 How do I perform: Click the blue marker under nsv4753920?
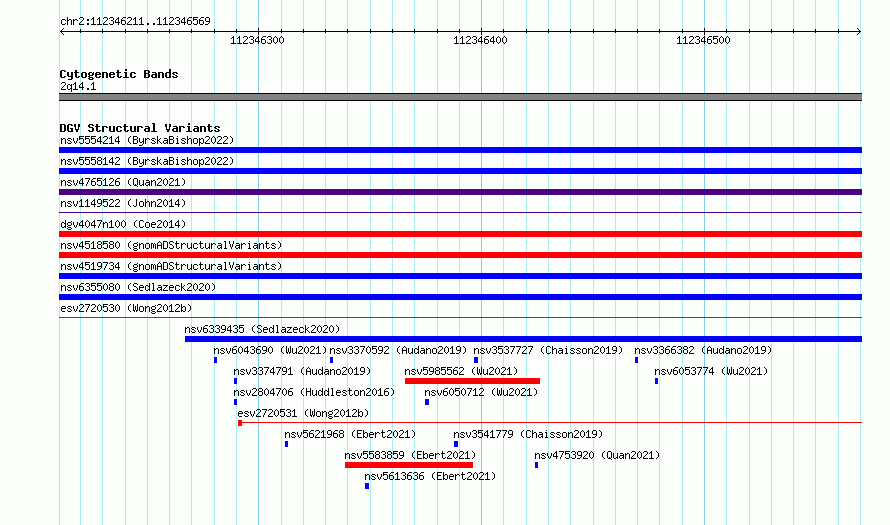click(x=536, y=465)
